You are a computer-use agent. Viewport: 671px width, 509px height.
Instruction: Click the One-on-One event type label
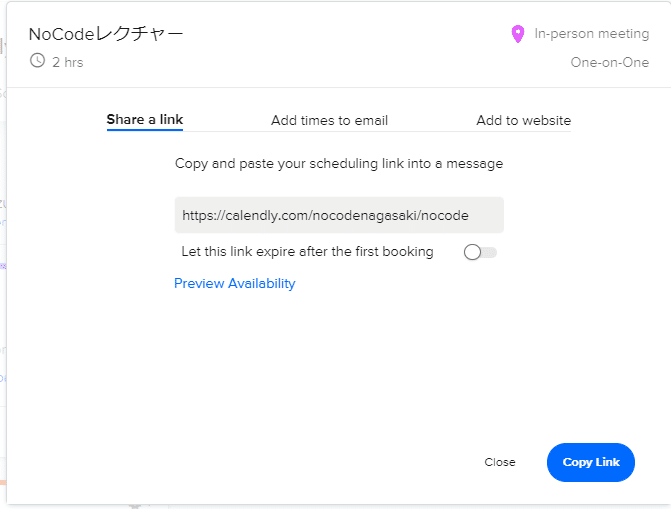click(610, 62)
